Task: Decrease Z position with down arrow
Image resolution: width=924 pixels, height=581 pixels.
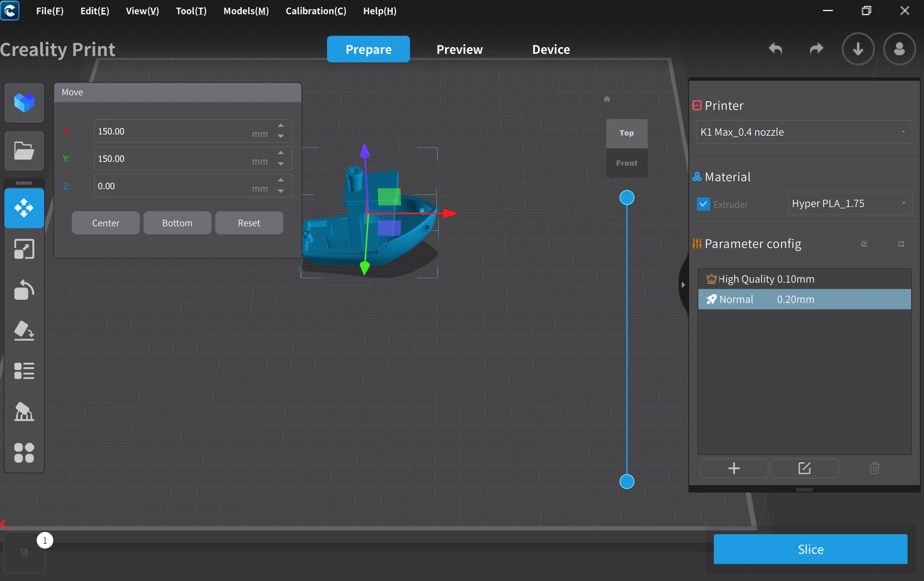Action: click(x=281, y=191)
